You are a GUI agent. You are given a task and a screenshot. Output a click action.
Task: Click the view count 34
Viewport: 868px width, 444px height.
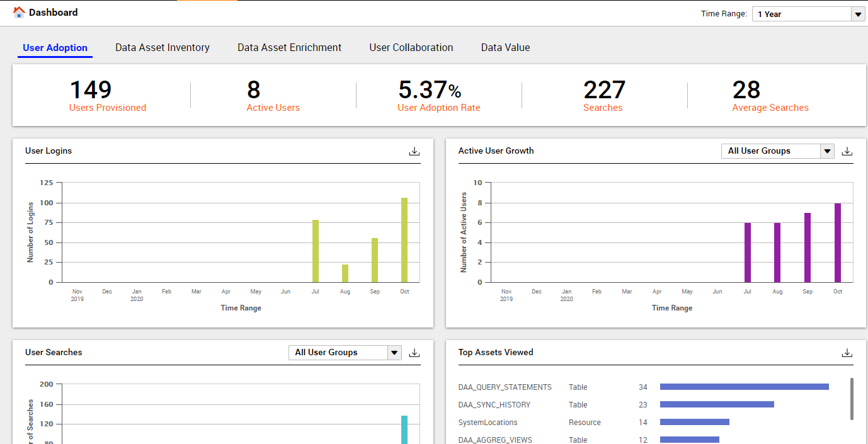point(642,387)
